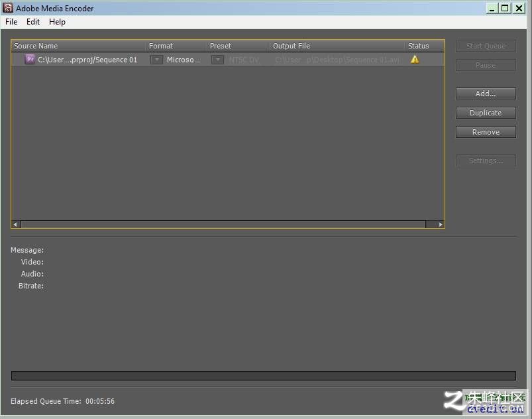Image resolution: width=532 pixels, height=419 pixels.
Task: Open the File menu
Action: [11, 22]
